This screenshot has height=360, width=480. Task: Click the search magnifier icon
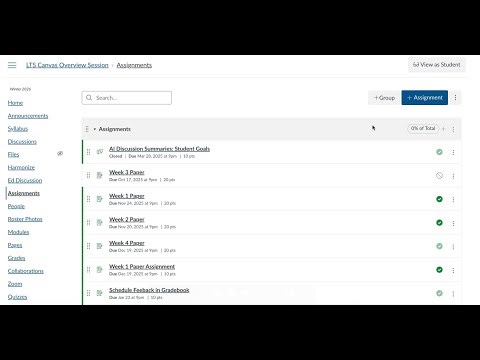coord(89,98)
